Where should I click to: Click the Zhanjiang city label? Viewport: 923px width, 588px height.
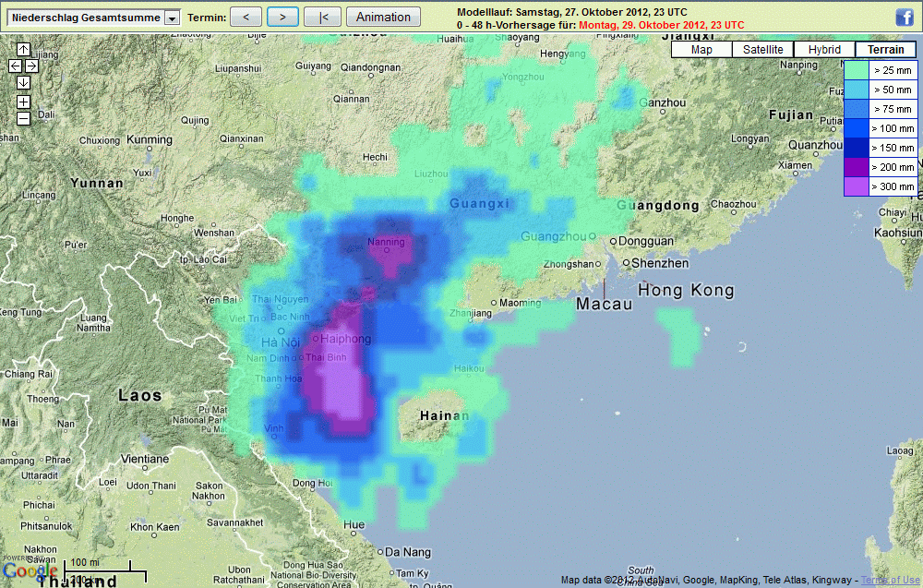[471, 313]
